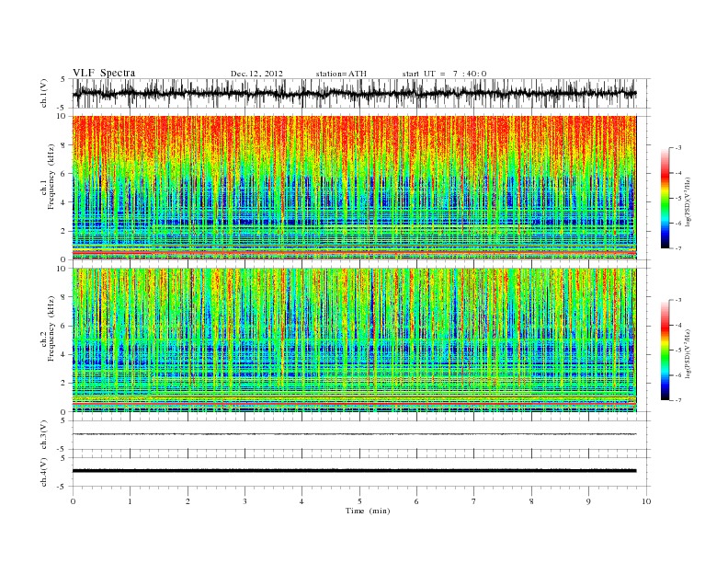Click the 'ch.3(V)' axis label
728x563 pixels.
tap(43, 434)
